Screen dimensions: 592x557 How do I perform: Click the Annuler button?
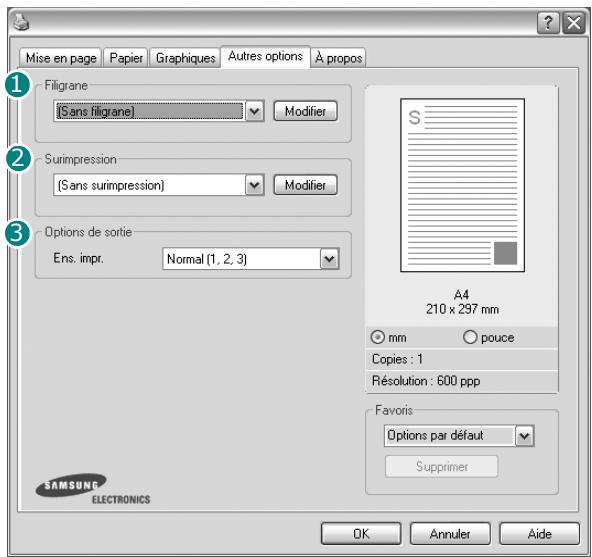point(450,534)
